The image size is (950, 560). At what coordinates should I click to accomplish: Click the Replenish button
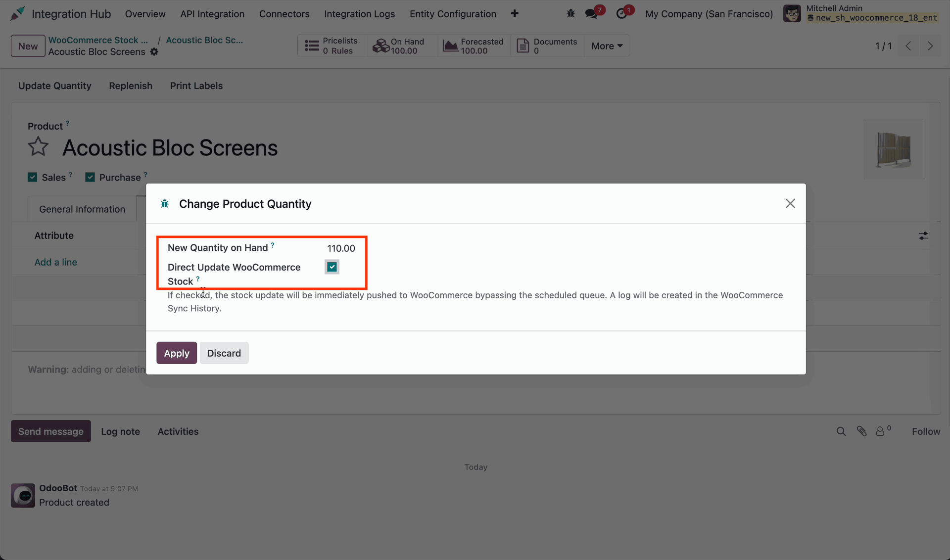pyautogui.click(x=131, y=86)
